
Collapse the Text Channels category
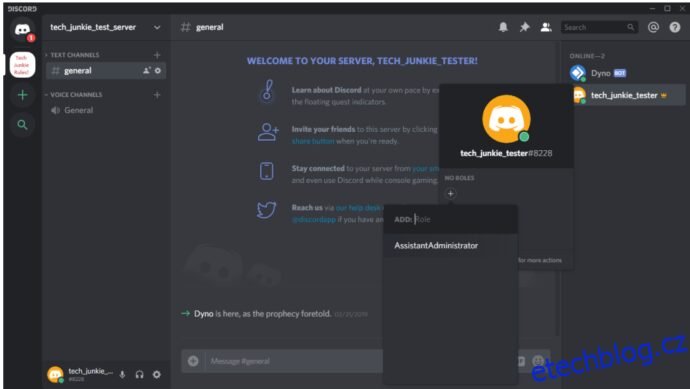(73, 55)
